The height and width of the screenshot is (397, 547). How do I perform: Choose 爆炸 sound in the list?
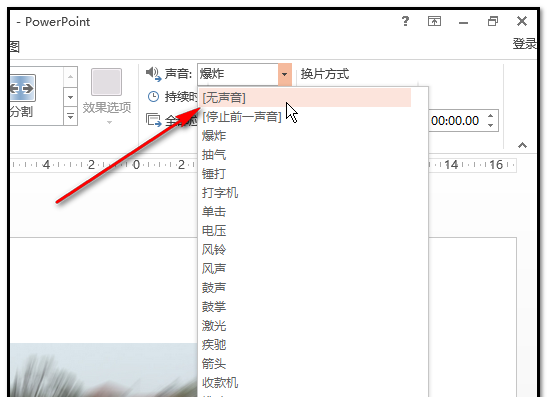(x=305, y=136)
